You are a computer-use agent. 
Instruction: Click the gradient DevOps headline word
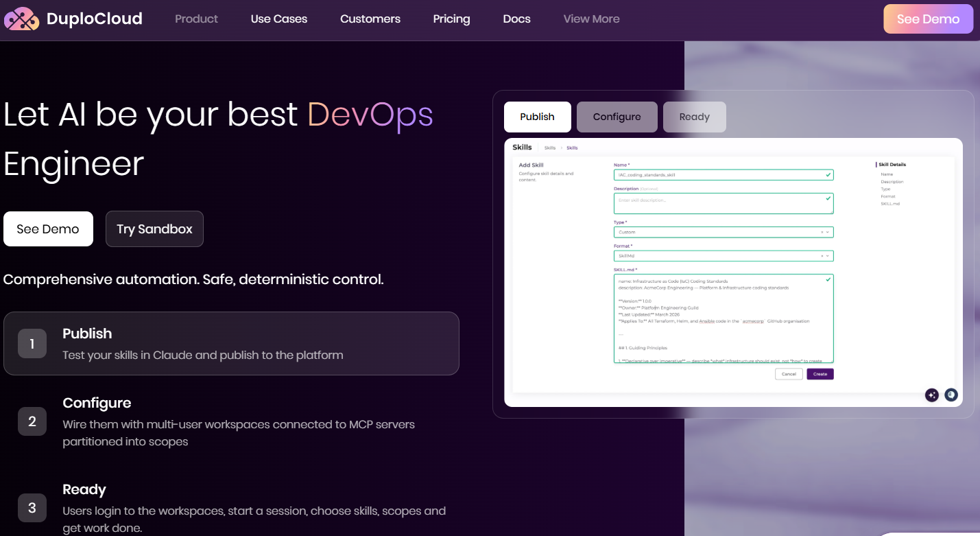(x=370, y=115)
